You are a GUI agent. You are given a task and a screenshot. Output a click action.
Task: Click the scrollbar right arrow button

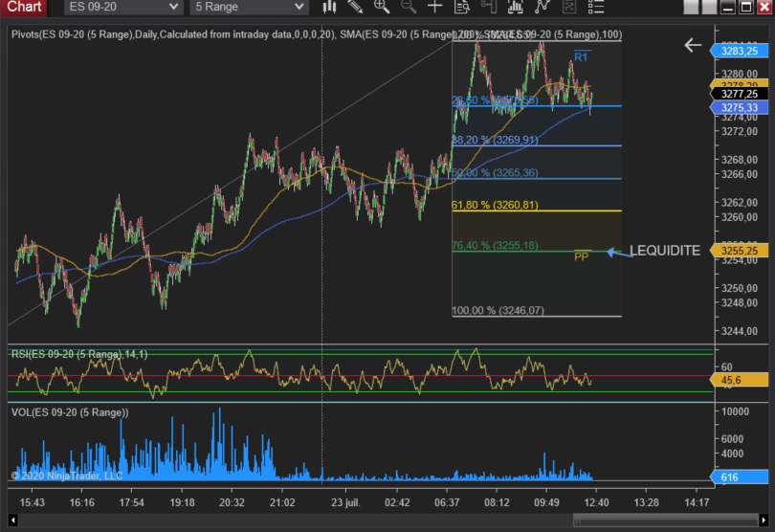768,521
